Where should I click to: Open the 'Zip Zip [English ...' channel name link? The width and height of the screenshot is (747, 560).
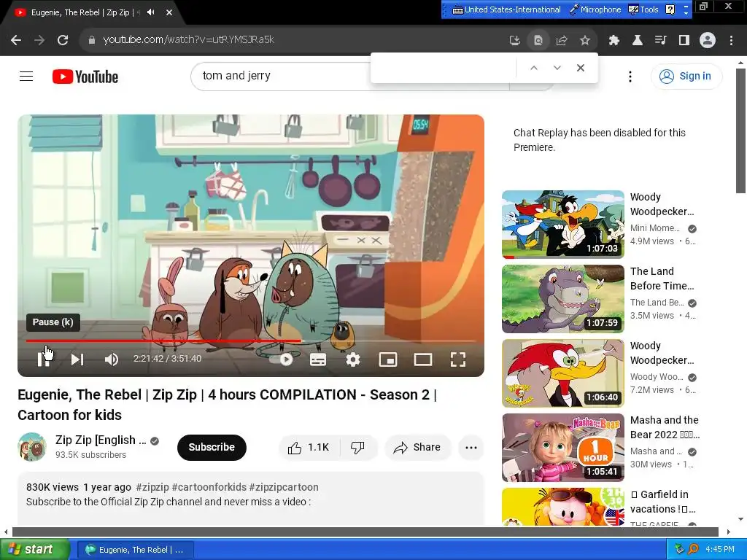click(x=101, y=440)
